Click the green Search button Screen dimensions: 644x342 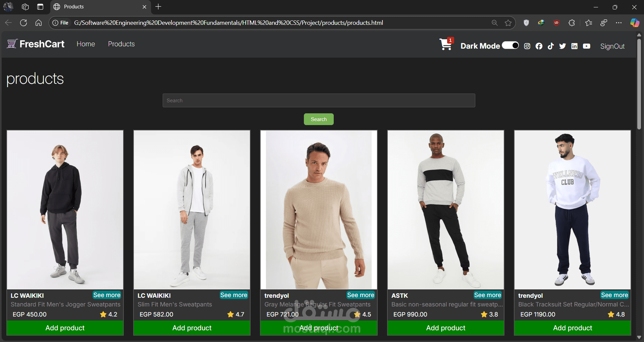click(319, 119)
